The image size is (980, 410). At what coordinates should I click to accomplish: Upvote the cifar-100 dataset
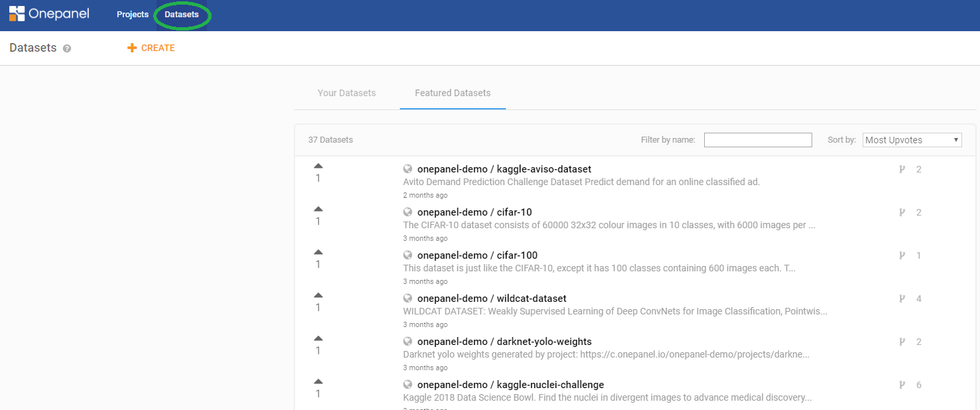(x=318, y=252)
